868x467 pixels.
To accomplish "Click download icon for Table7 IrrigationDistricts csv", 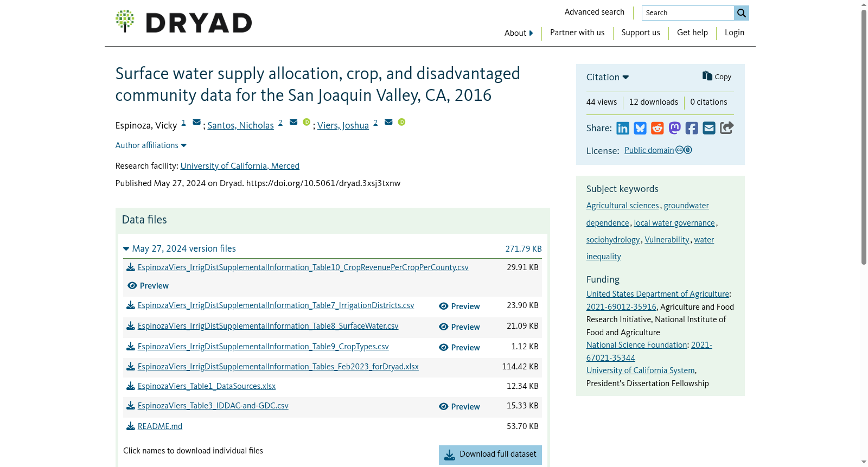I will coord(131,305).
